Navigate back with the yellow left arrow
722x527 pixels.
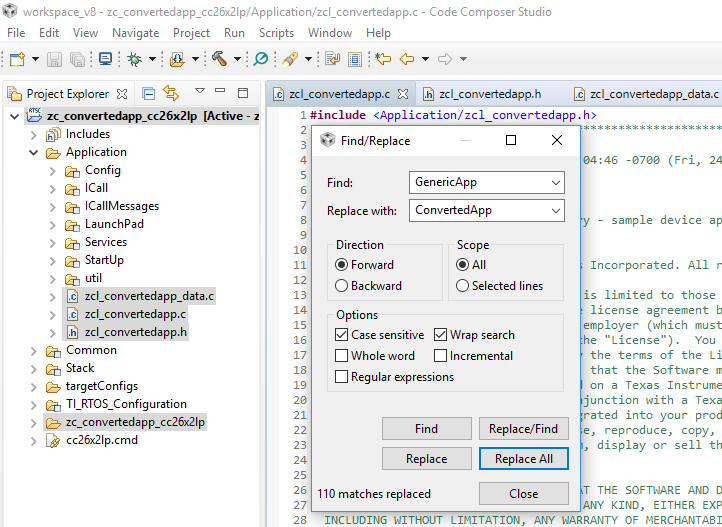[x=407, y=59]
